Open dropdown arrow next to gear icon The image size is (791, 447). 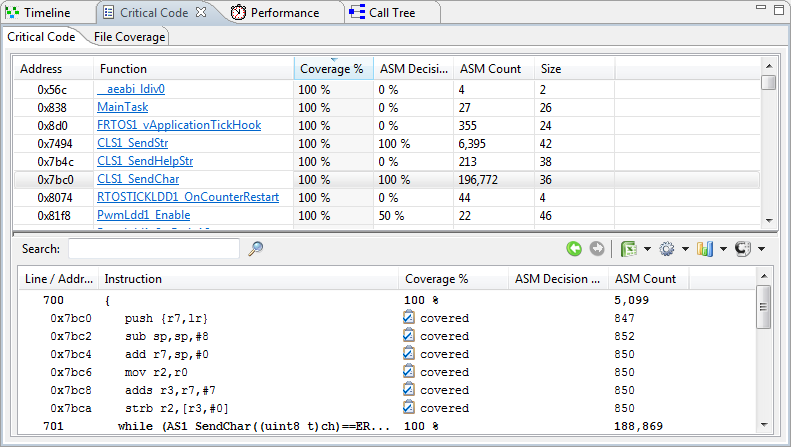pyautogui.click(x=685, y=249)
